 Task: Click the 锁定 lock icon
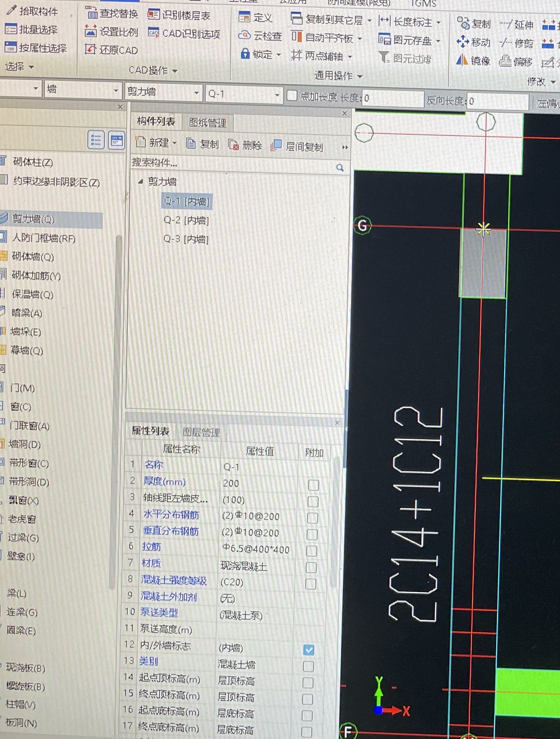(245, 53)
